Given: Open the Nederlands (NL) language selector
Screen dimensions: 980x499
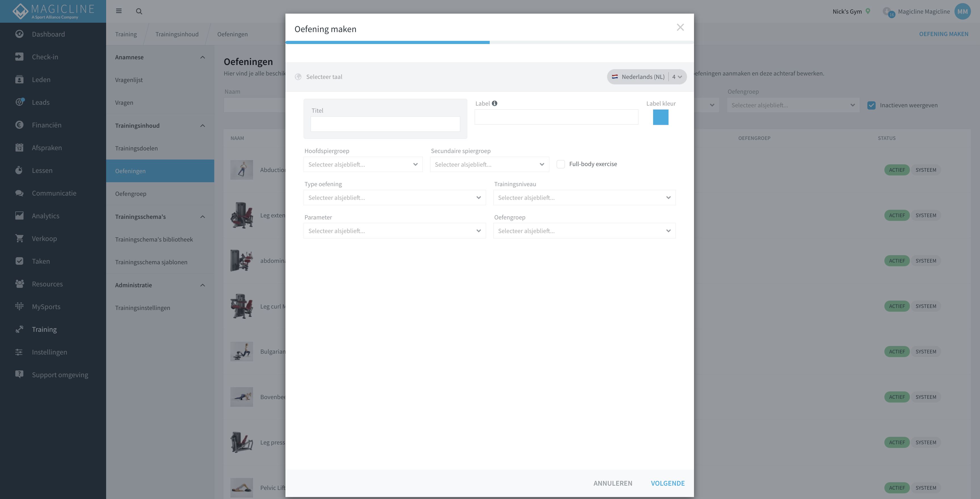Looking at the screenshot, I should click(x=647, y=77).
